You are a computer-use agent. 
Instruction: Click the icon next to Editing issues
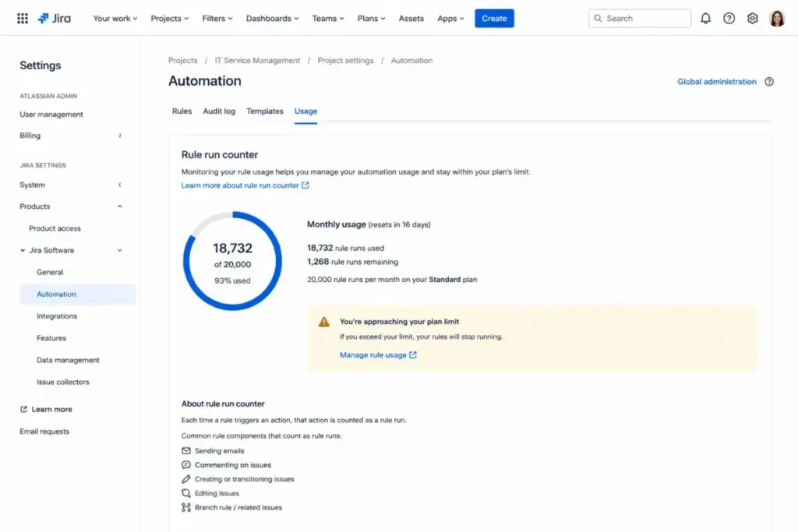(x=186, y=493)
